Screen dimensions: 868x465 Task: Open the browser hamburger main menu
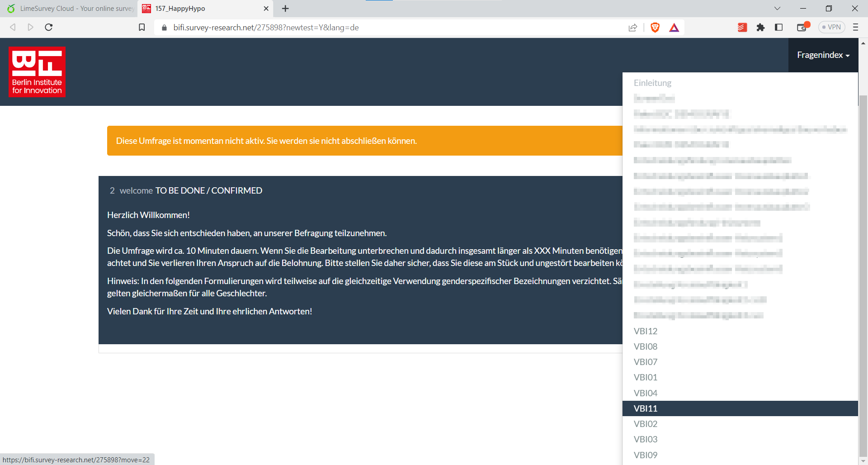tap(855, 27)
